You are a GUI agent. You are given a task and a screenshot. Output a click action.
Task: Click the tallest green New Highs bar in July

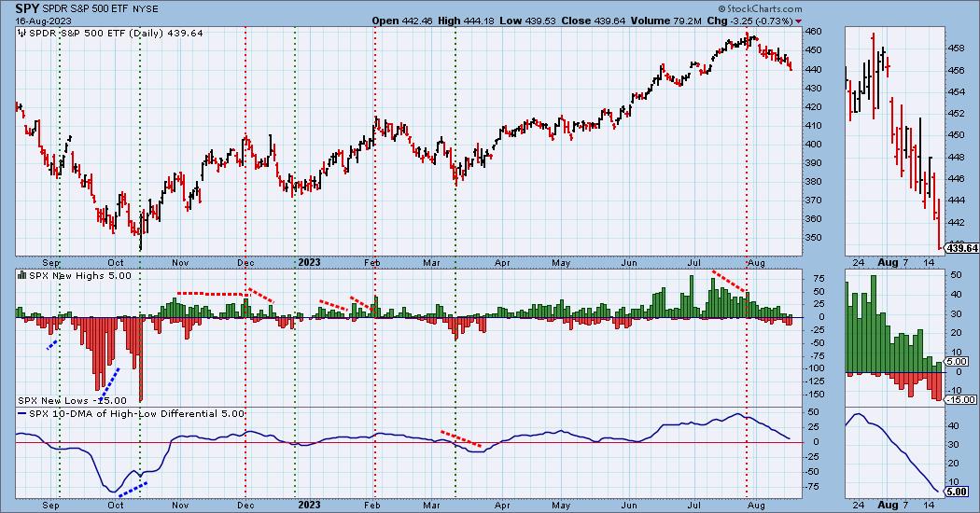click(x=692, y=297)
